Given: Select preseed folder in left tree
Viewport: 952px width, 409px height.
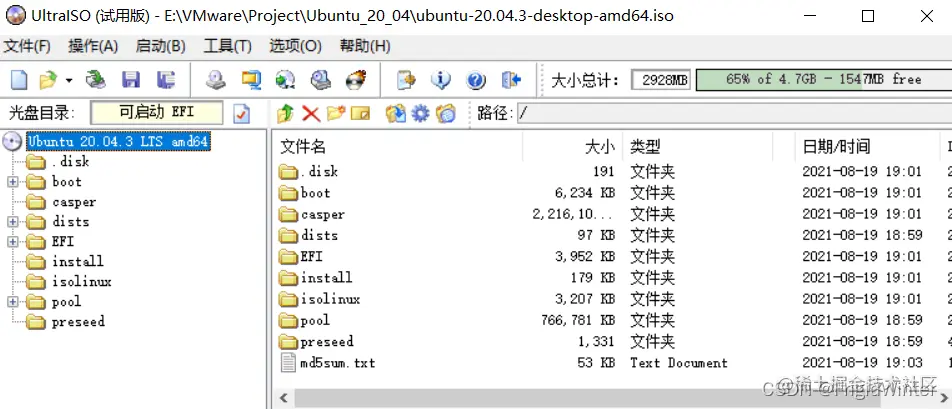Looking at the screenshot, I should click(x=78, y=322).
